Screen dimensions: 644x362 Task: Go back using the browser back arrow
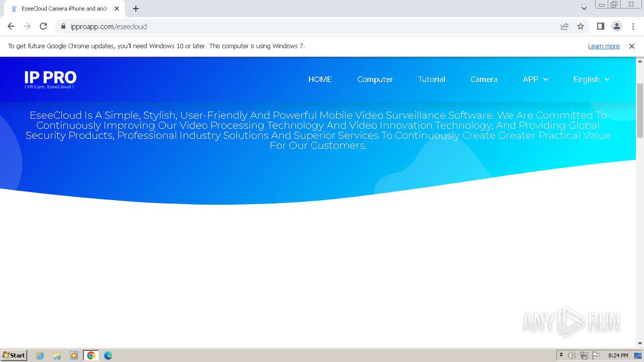tap(11, 26)
